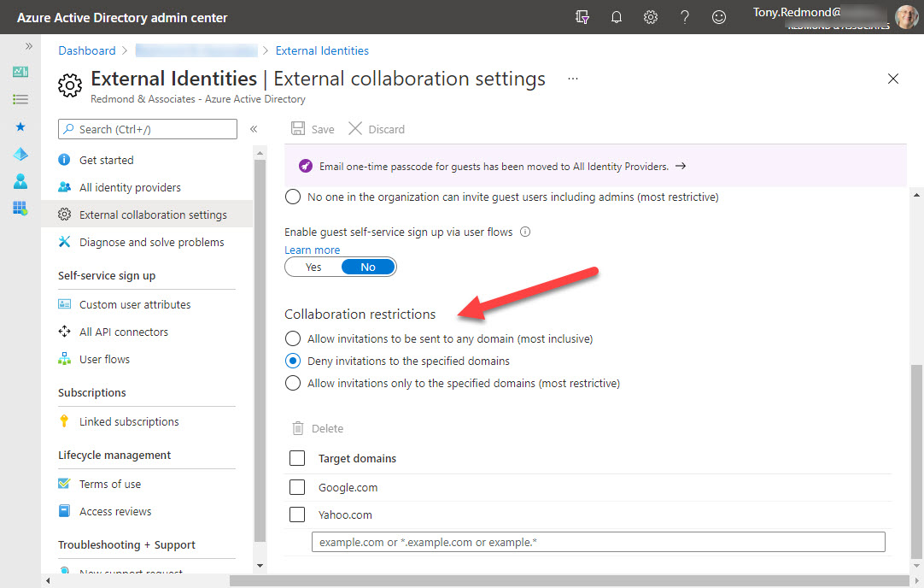Go to User flows in sidebar
Viewport: 924px width, 588px height.
[x=104, y=359]
